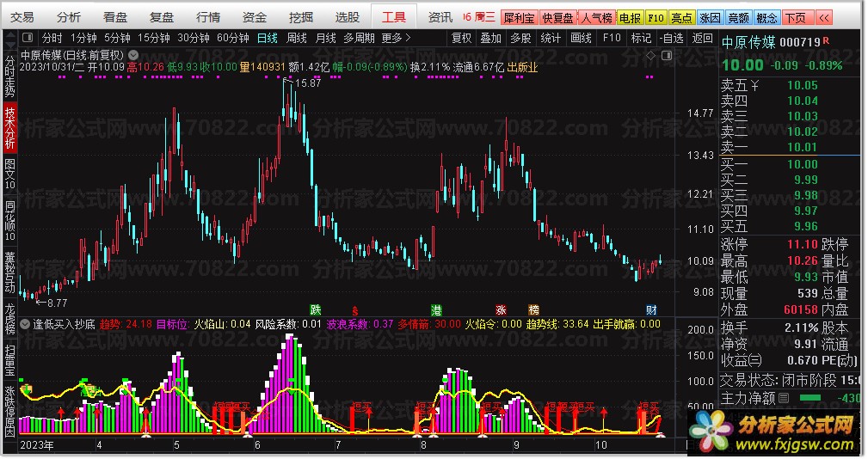Click F10 in the chart toolbar
The height and width of the screenshot is (459, 868).
[611, 38]
